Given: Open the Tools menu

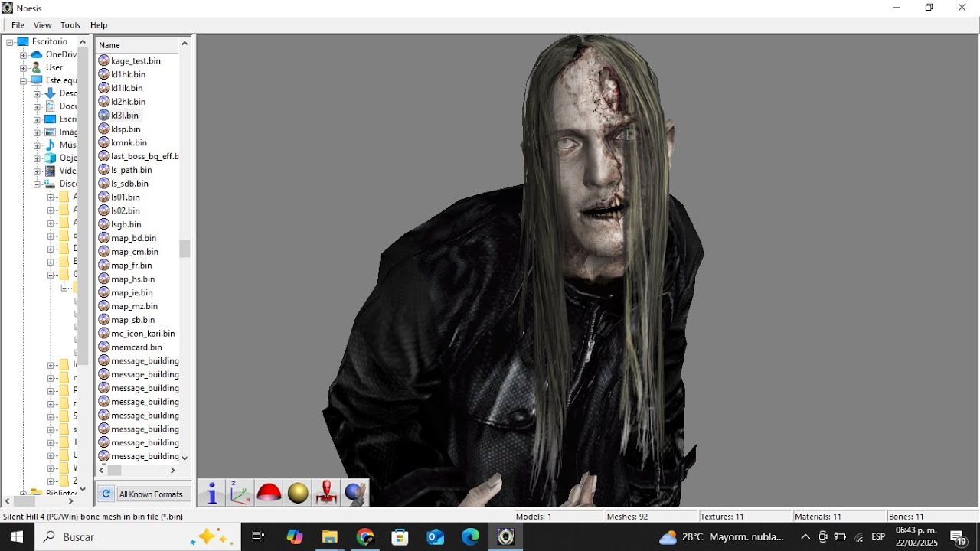Looking at the screenshot, I should [70, 25].
